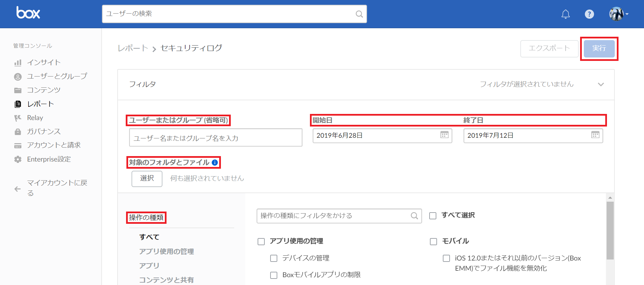Click the operations list scrollbar thumb
Image resolution: width=644 pixels, height=285 pixels.
tap(610, 231)
